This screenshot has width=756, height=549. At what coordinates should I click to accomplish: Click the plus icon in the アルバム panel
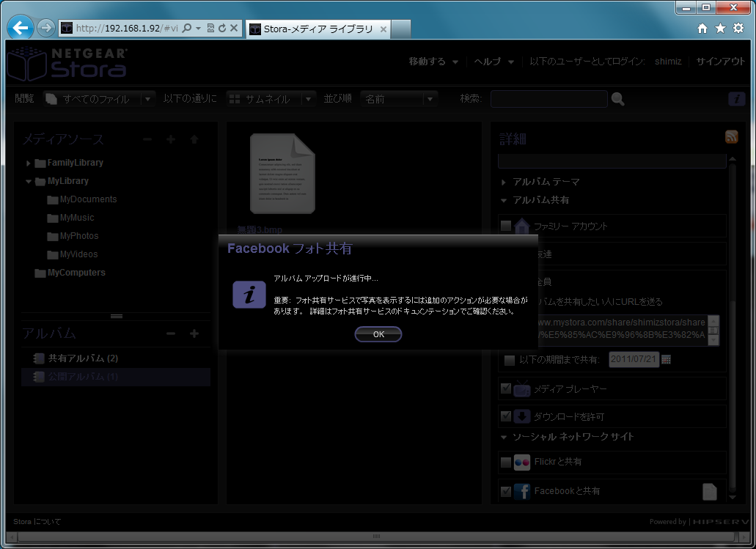(x=194, y=334)
